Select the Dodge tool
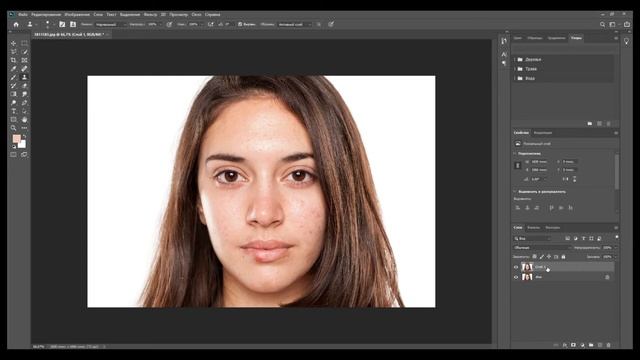640x360 pixels. point(13,103)
